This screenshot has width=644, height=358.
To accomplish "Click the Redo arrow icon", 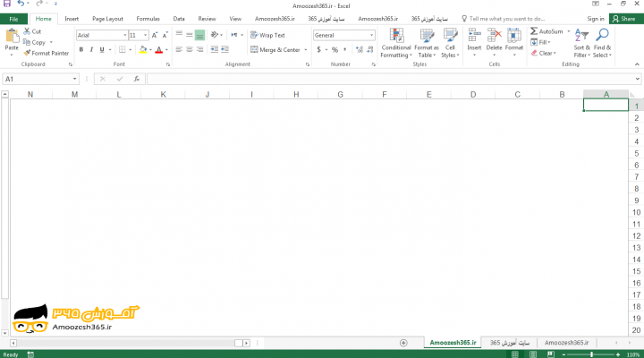I will (39, 4).
